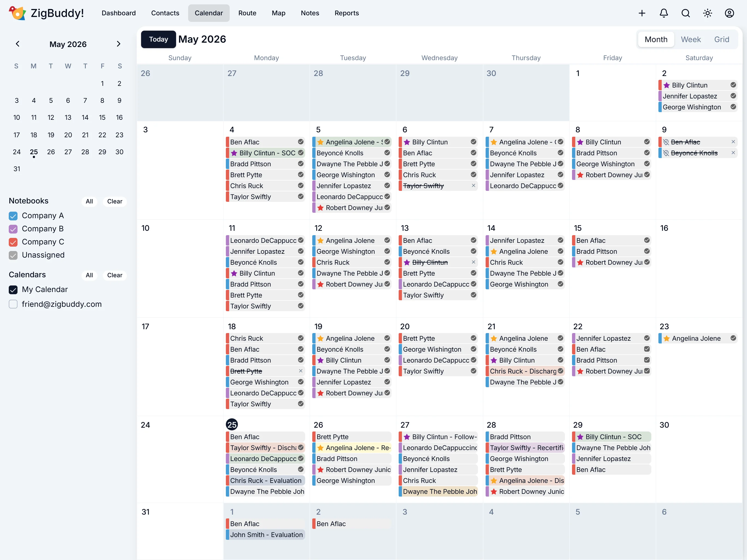Viewport: 747px width, 560px height.
Task: Click the X icon on cancelled Brett Pytte, May 18
Action: 300,371
